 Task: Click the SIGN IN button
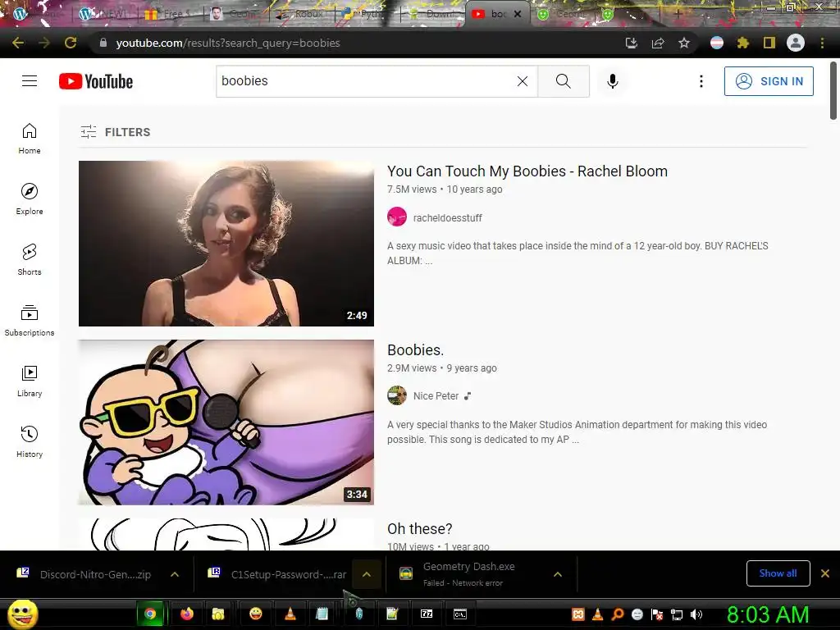click(x=768, y=81)
